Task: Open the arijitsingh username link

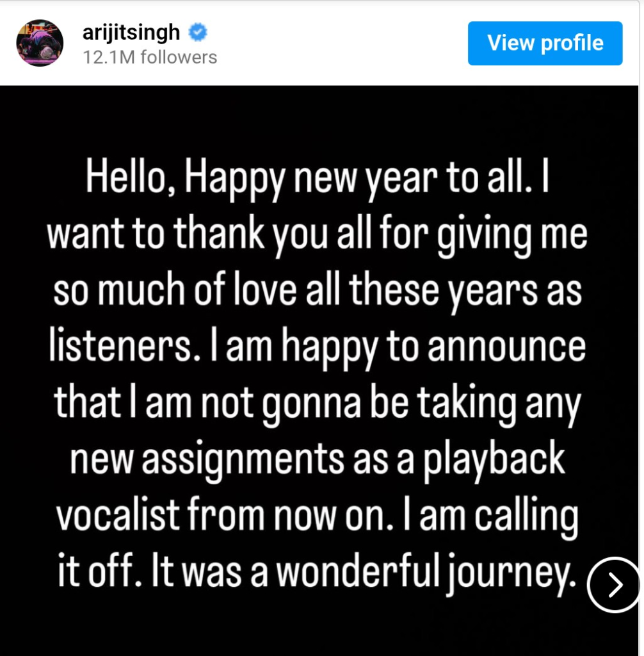Action: [132, 32]
